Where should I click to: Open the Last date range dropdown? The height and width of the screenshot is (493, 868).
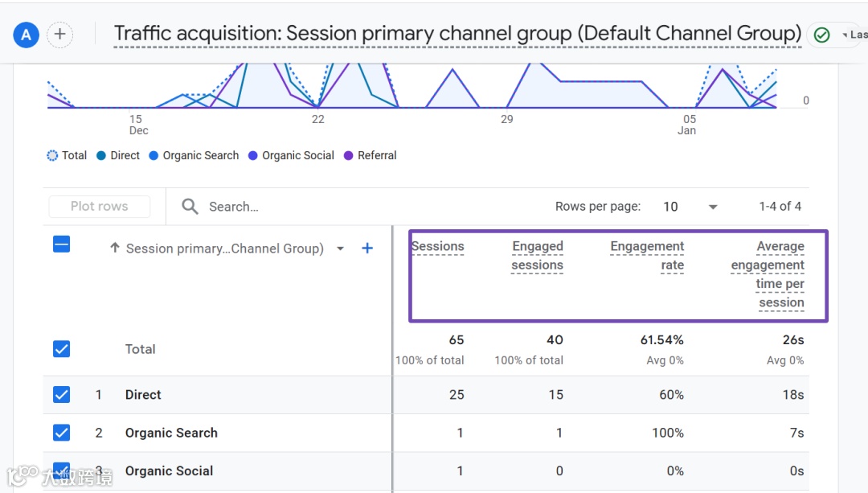[x=854, y=35]
